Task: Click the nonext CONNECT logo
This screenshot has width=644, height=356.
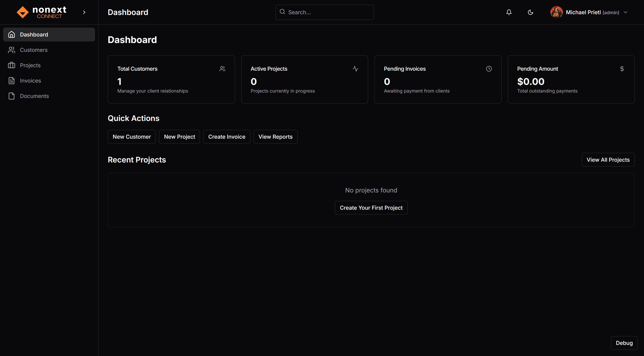Action: pos(41,12)
